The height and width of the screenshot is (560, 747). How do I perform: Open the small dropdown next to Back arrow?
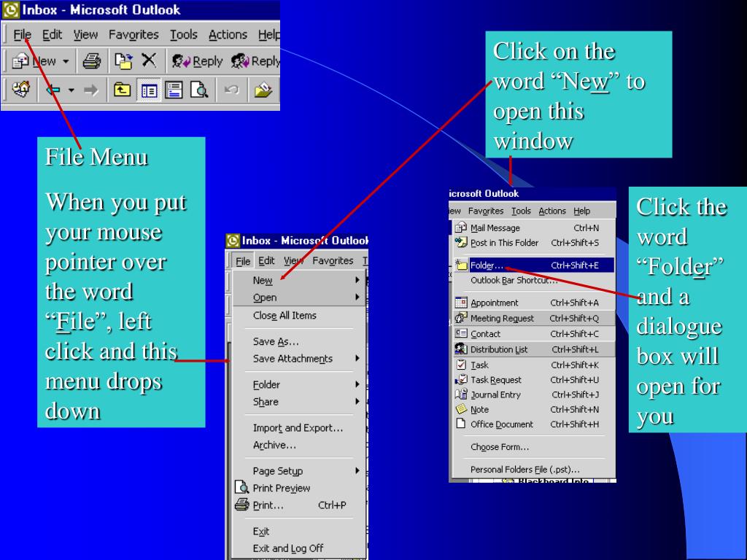click(71, 90)
